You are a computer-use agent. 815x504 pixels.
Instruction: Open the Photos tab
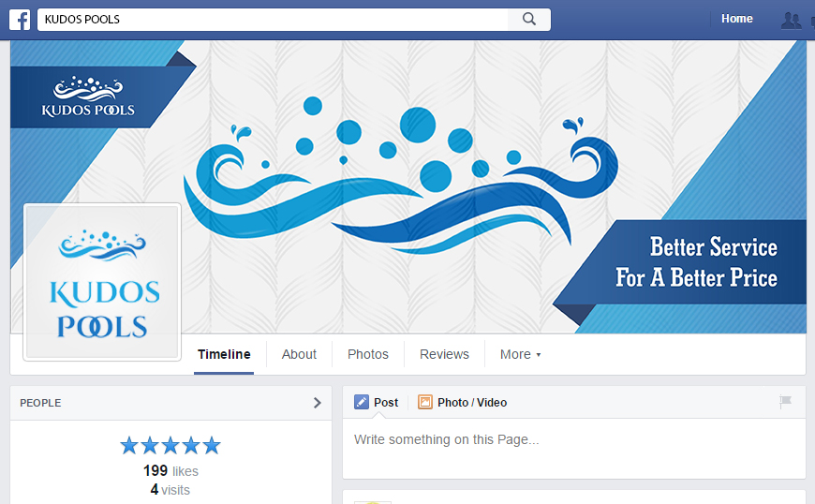point(368,354)
